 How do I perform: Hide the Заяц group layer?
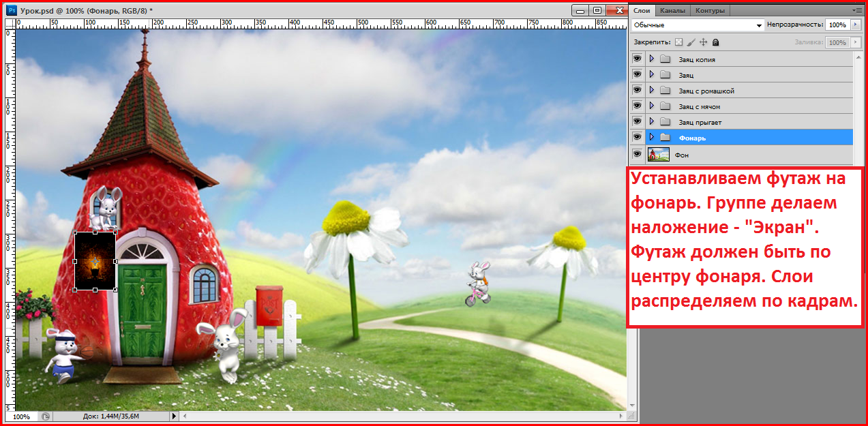coord(637,75)
